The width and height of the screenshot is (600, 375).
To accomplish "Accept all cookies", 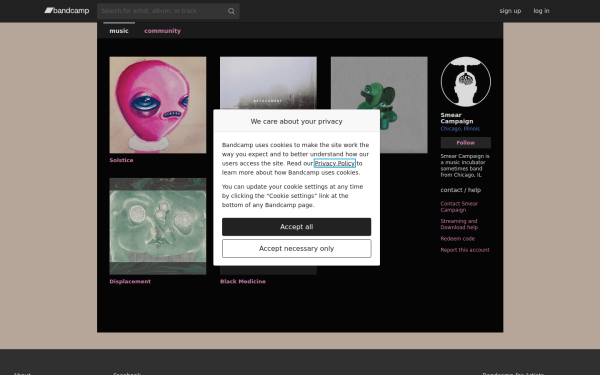I will click(x=297, y=227).
